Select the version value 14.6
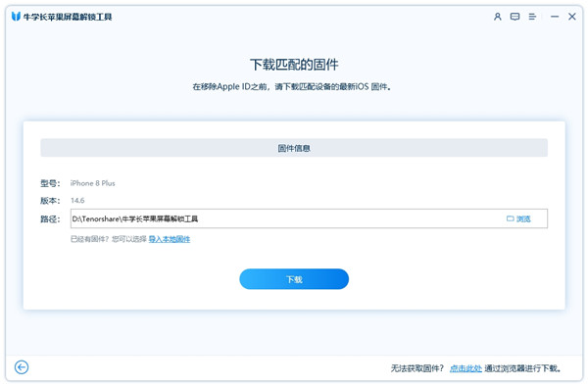Screen dimensions: 588x386 [77, 201]
